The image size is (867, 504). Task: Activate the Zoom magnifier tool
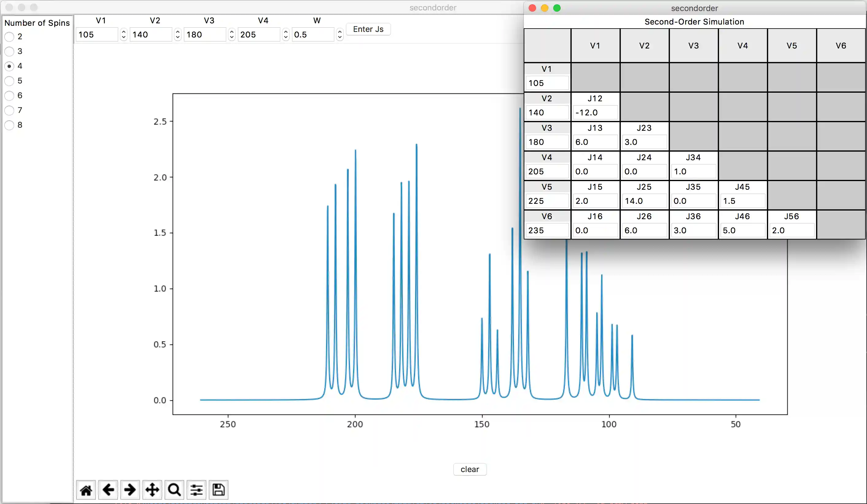[174, 490]
